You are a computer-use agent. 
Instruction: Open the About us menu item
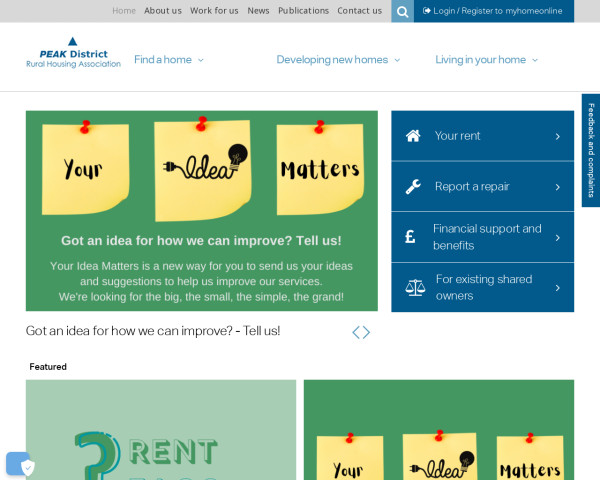click(x=163, y=11)
